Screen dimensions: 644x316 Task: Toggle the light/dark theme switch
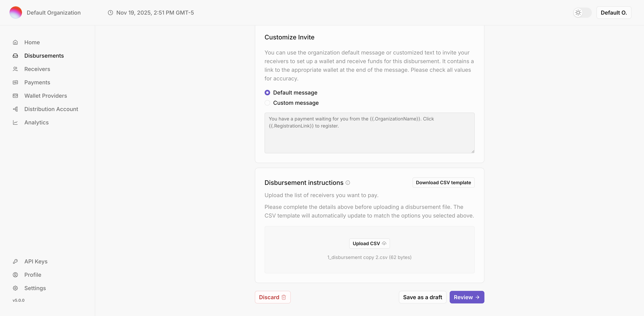pyautogui.click(x=582, y=13)
